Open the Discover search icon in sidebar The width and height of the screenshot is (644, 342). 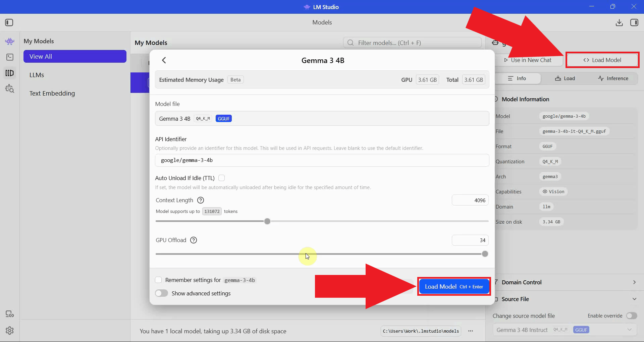(10, 89)
